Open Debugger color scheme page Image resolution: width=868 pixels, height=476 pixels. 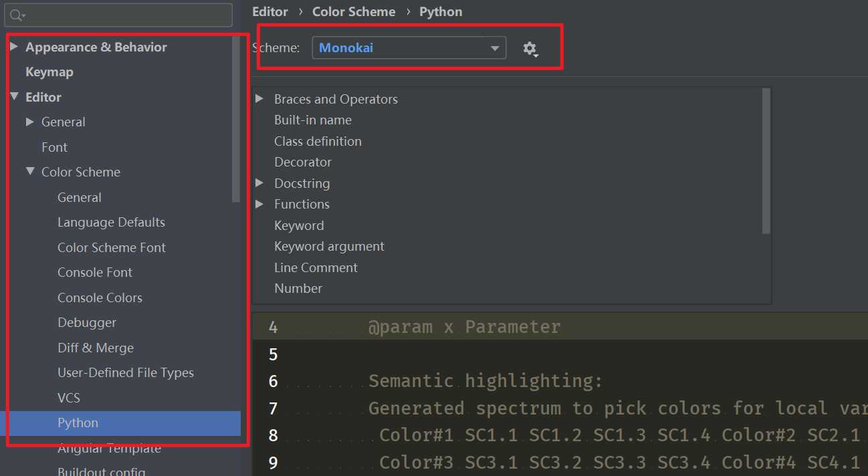coord(87,323)
